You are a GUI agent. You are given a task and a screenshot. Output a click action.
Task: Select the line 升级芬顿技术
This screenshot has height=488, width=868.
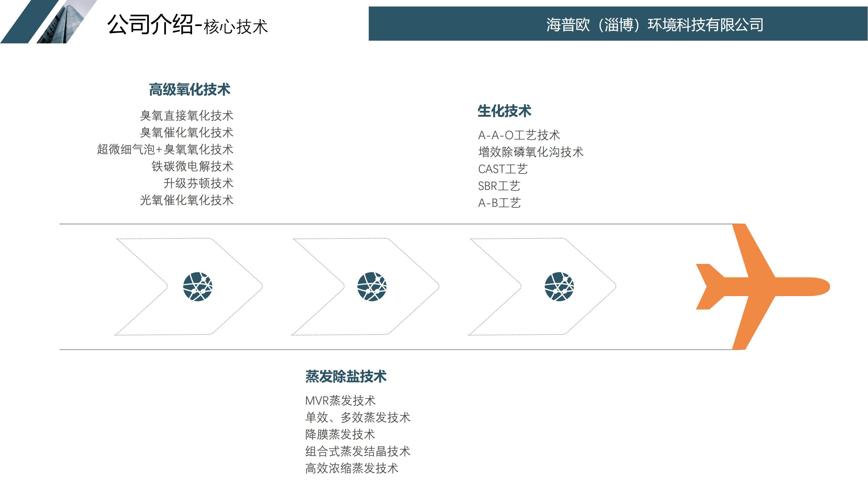point(199,183)
